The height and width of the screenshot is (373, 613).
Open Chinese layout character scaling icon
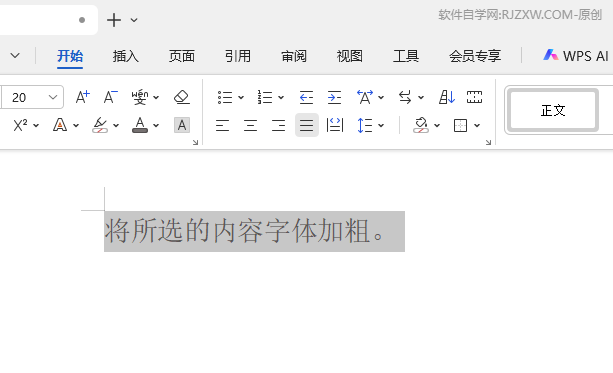point(365,97)
